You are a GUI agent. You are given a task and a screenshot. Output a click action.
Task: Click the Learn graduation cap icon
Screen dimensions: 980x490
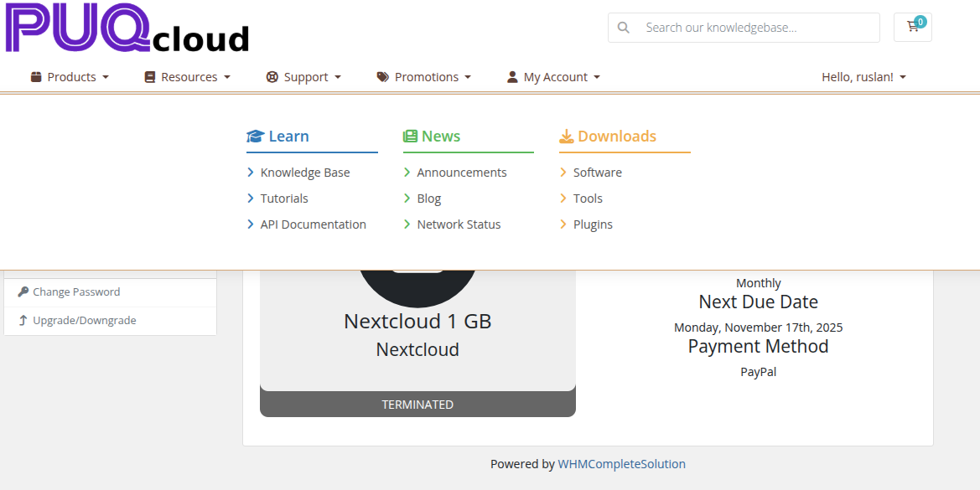[x=255, y=137]
